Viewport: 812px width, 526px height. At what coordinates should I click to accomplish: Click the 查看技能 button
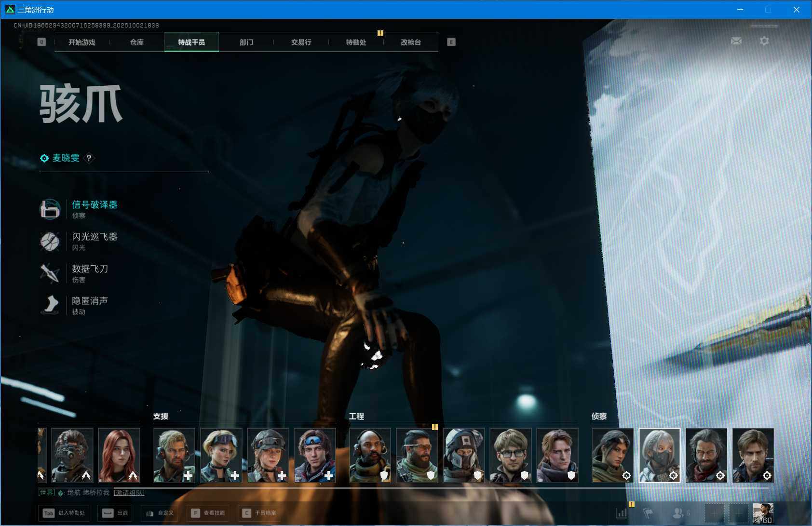[208, 513]
